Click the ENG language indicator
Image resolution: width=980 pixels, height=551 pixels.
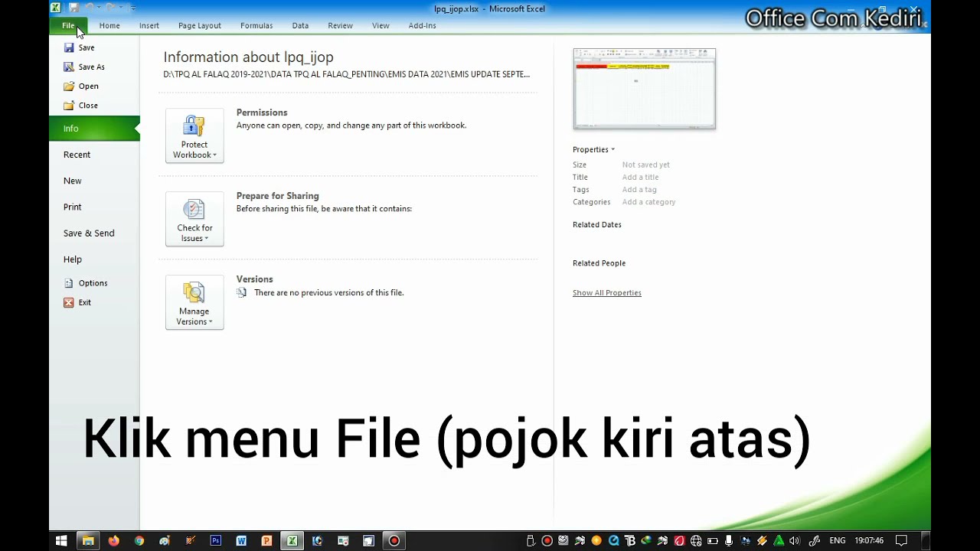pyautogui.click(x=838, y=541)
